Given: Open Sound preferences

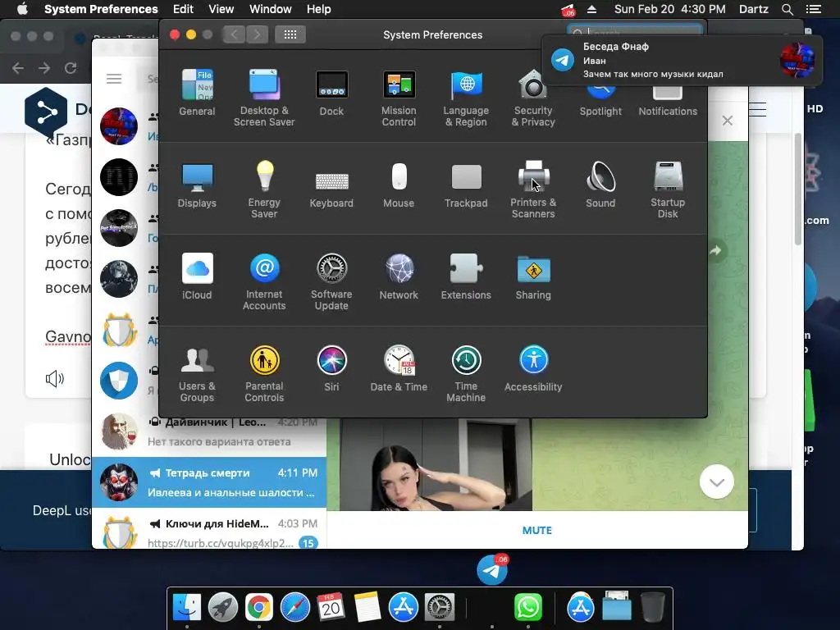Looking at the screenshot, I should [600, 185].
